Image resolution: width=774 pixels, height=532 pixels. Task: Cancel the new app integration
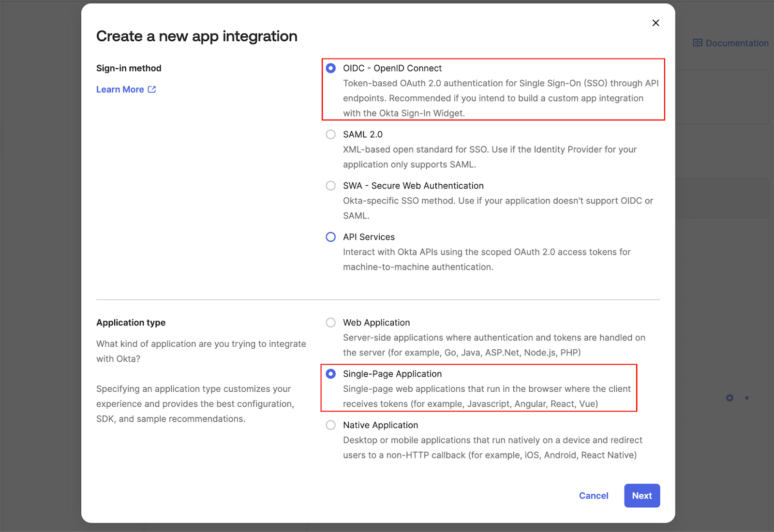point(594,496)
